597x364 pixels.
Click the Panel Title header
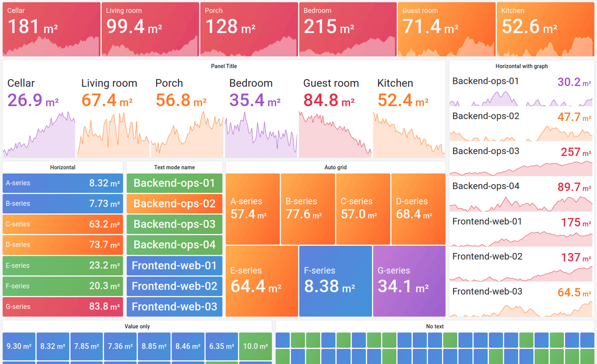click(224, 66)
